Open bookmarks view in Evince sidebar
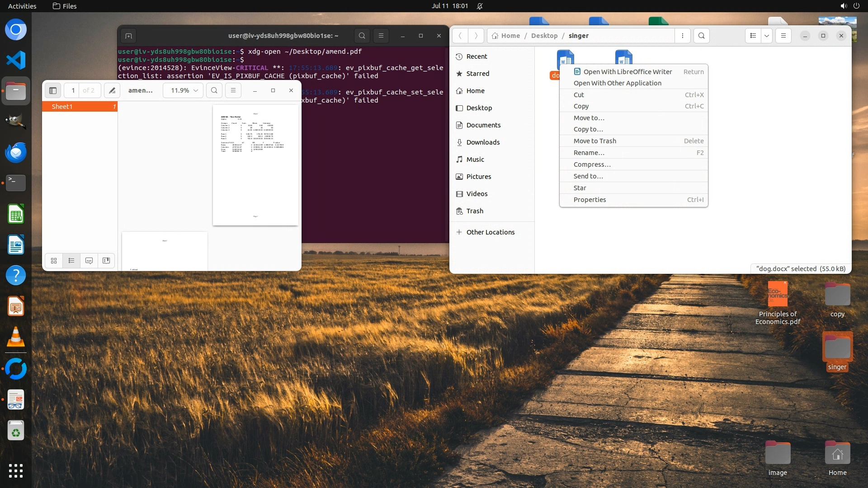The width and height of the screenshot is (868, 488). (106, 261)
